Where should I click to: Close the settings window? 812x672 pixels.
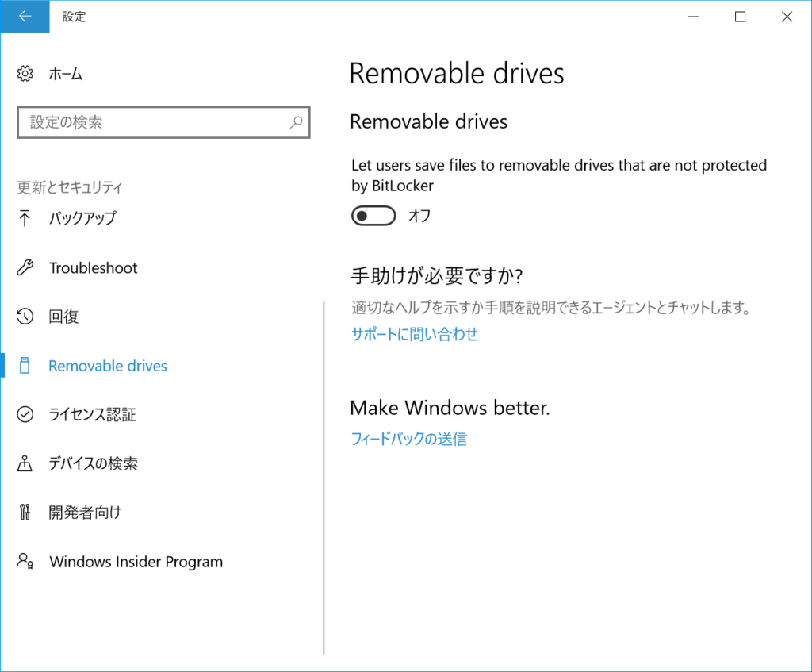(787, 17)
